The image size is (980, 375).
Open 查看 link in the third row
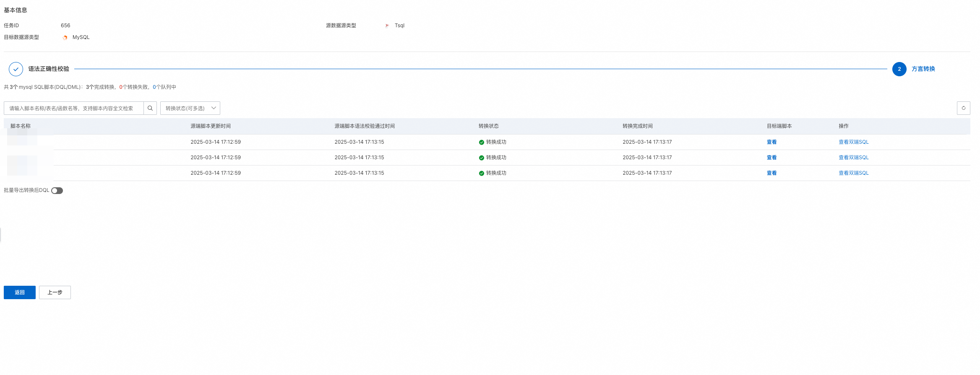tap(771, 173)
